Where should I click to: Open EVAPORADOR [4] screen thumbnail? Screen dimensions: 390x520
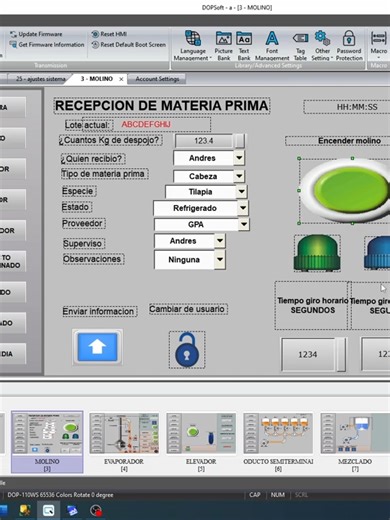click(x=124, y=442)
